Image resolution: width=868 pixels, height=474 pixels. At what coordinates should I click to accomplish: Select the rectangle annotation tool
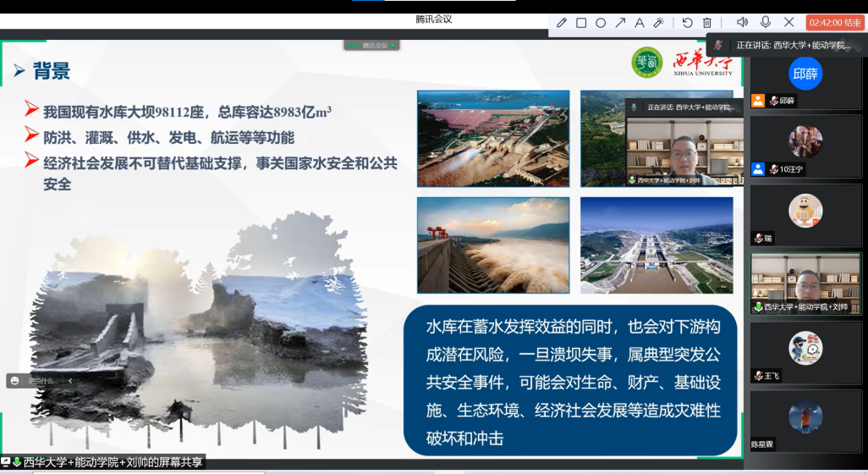(581, 23)
